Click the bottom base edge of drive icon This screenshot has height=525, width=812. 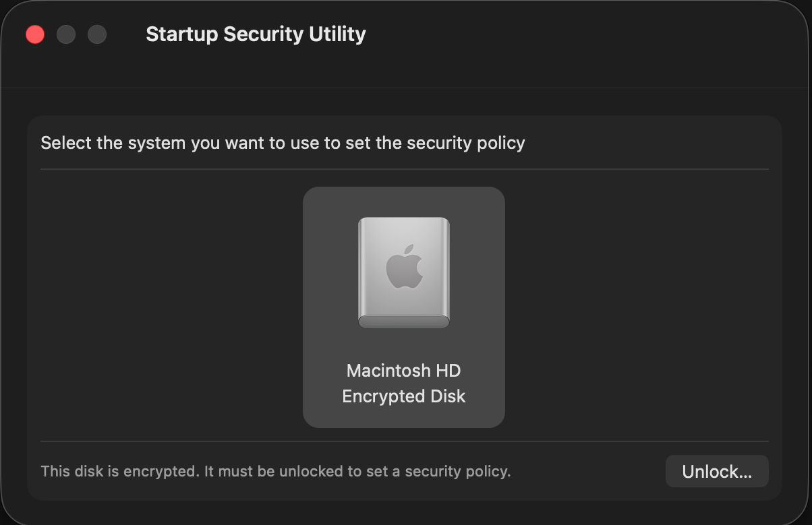403,322
